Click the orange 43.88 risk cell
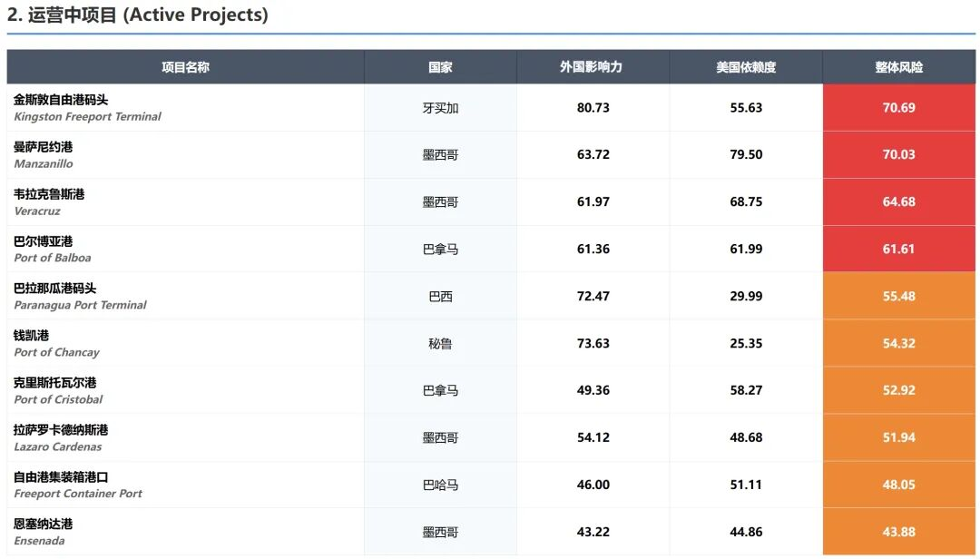This screenshot has width=980, height=559. pyautogui.click(x=898, y=532)
